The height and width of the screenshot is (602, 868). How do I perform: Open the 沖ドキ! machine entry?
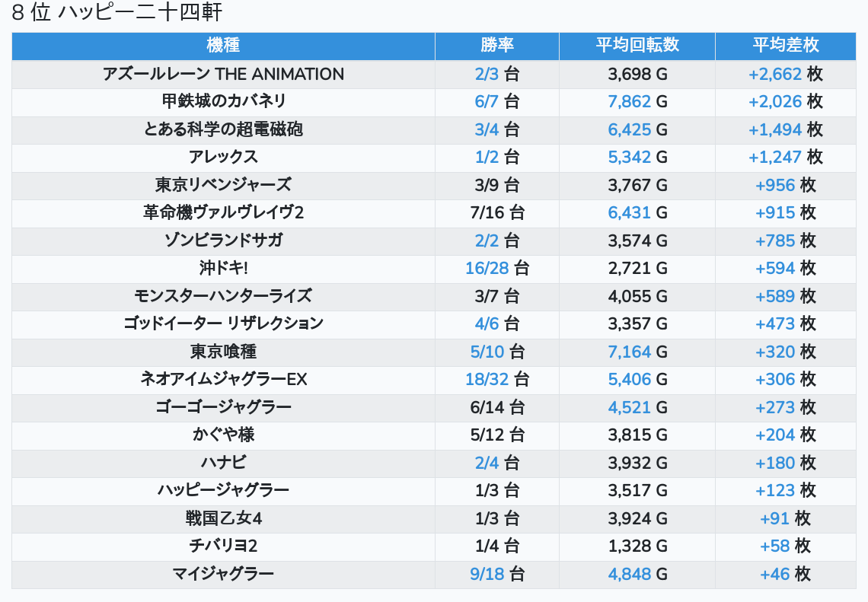click(223, 268)
